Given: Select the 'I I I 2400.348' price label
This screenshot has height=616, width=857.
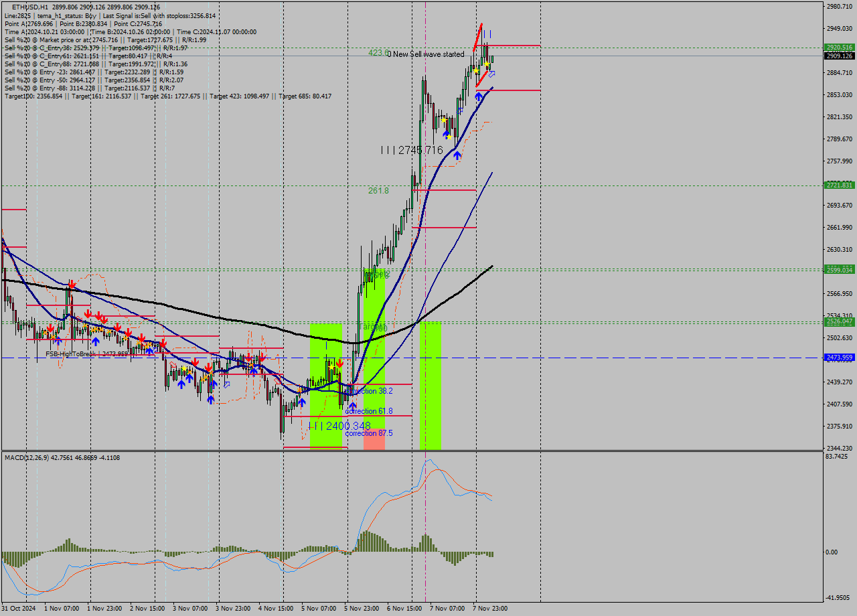Looking at the screenshot, I should 339,426.
